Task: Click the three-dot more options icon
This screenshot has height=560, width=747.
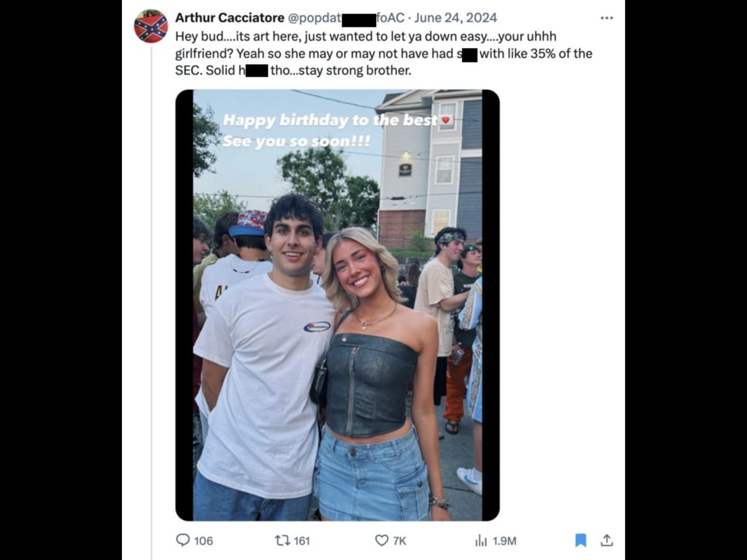Action: click(x=607, y=17)
